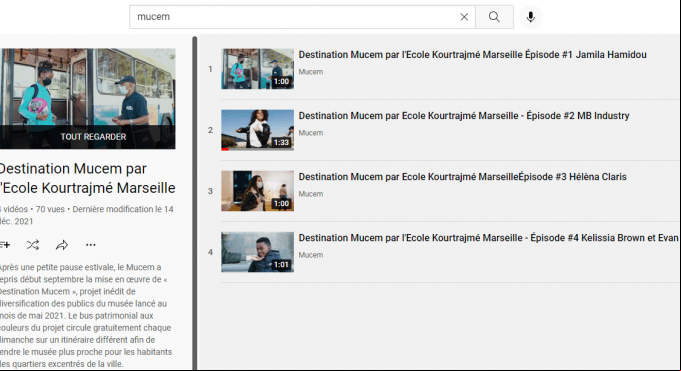Click the Episode #1 thumbnail showing 1:00
The image size is (681, 371).
pos(258,69)
